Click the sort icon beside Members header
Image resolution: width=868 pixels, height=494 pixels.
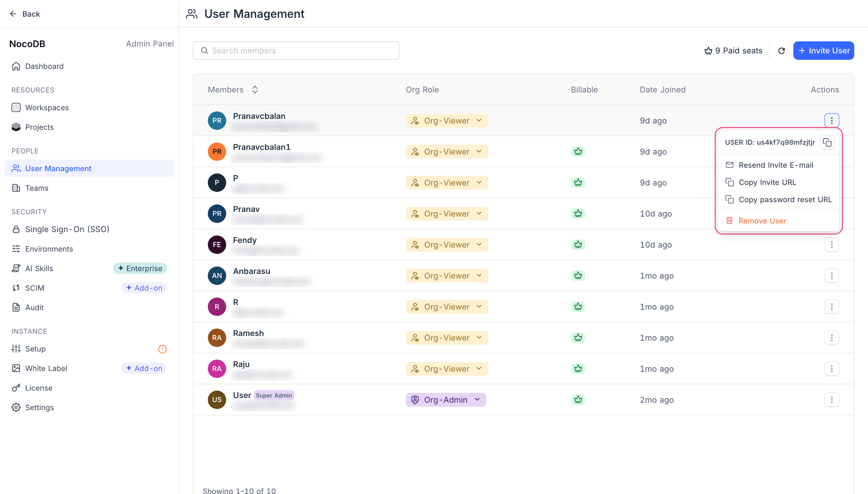[255, 90]
